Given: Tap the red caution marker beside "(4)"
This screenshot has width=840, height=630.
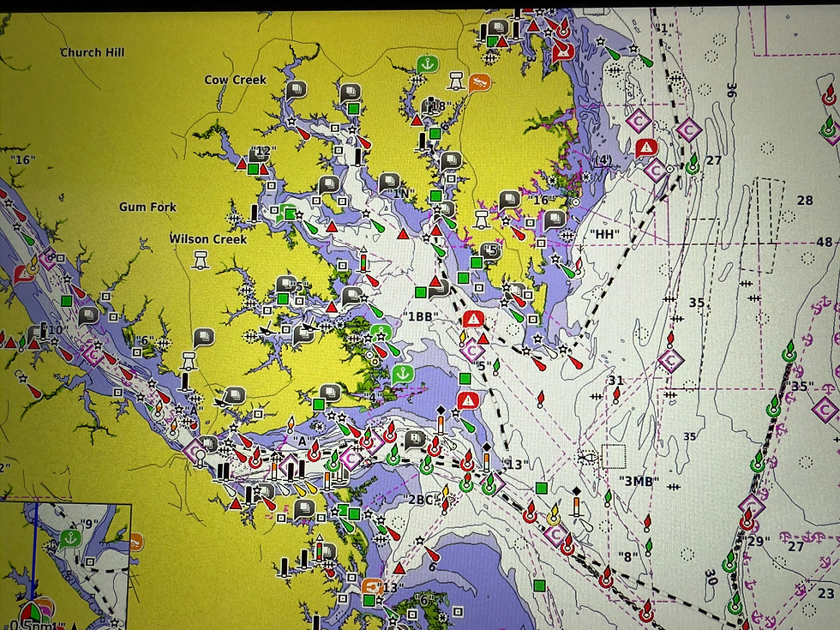Looking at the screenshot, I should [x=646, y=147].
